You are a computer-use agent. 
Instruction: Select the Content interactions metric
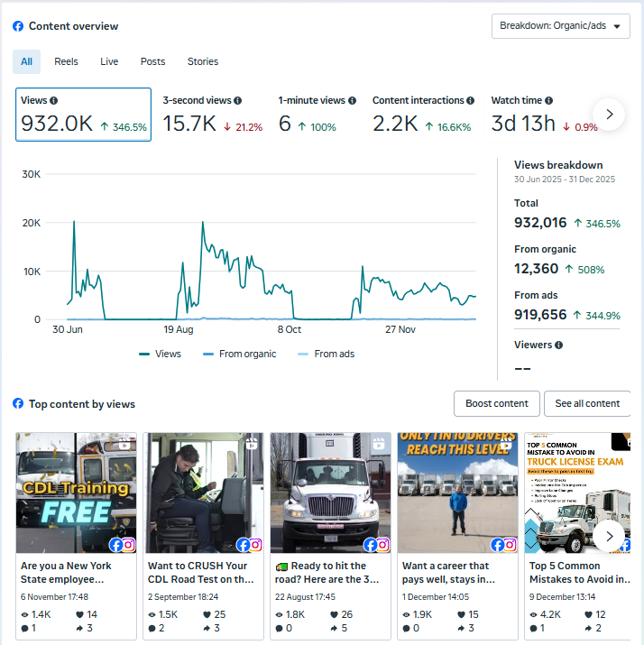click(423, 115)
